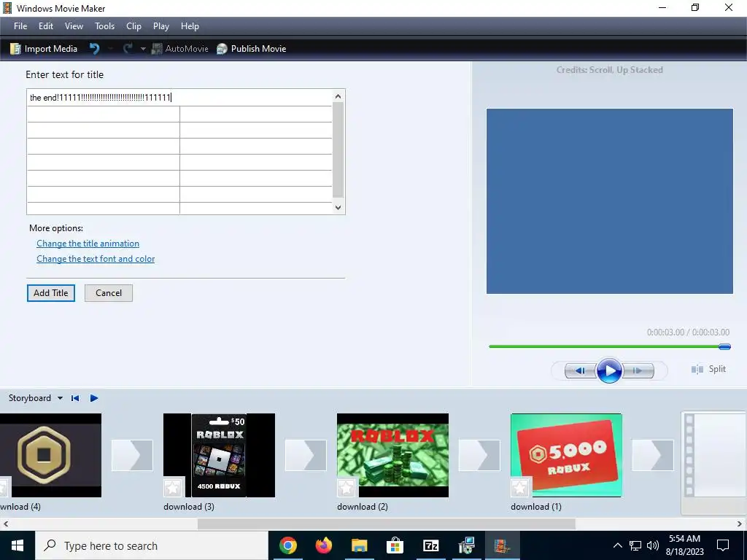Click the title box scroll up arrow
747x560 pixels.
pos(338,96)
